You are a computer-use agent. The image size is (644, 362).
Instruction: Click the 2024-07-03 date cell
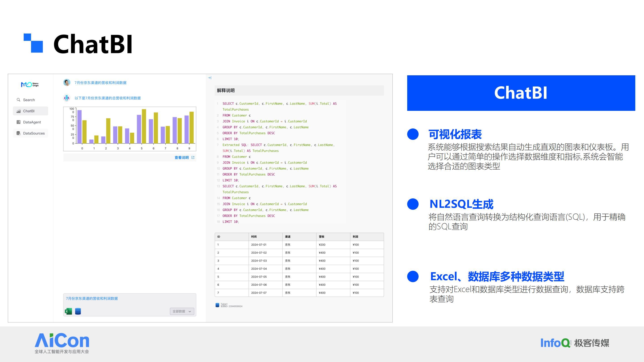265,261
